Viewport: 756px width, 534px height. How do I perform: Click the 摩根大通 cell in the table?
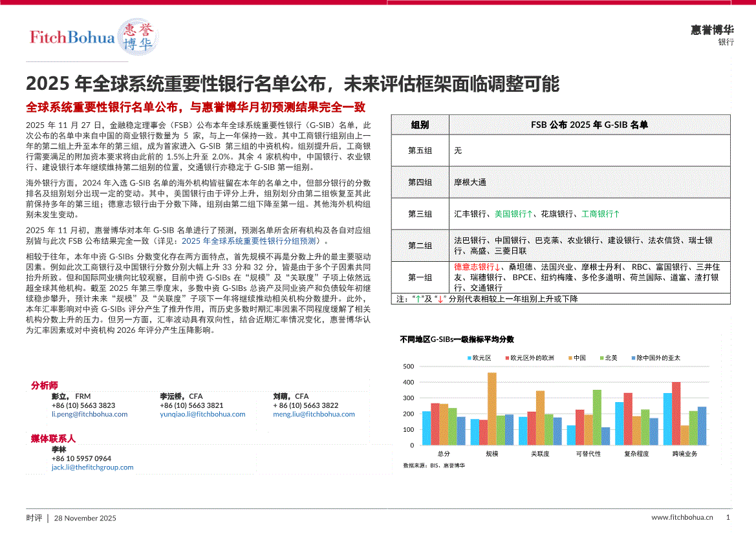(470, 182)
